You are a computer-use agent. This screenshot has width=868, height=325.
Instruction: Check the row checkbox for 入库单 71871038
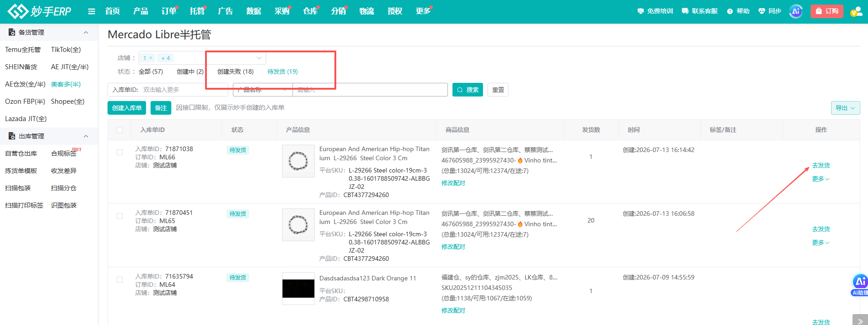119,152
